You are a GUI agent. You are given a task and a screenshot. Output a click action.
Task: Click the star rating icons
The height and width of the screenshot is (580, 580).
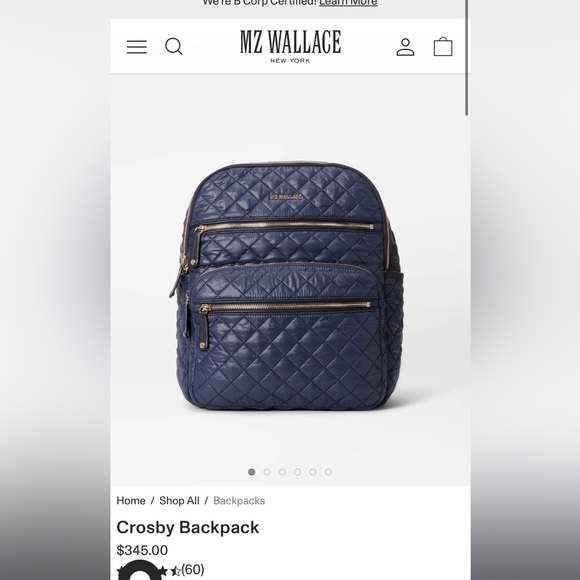tap(148, 571)
